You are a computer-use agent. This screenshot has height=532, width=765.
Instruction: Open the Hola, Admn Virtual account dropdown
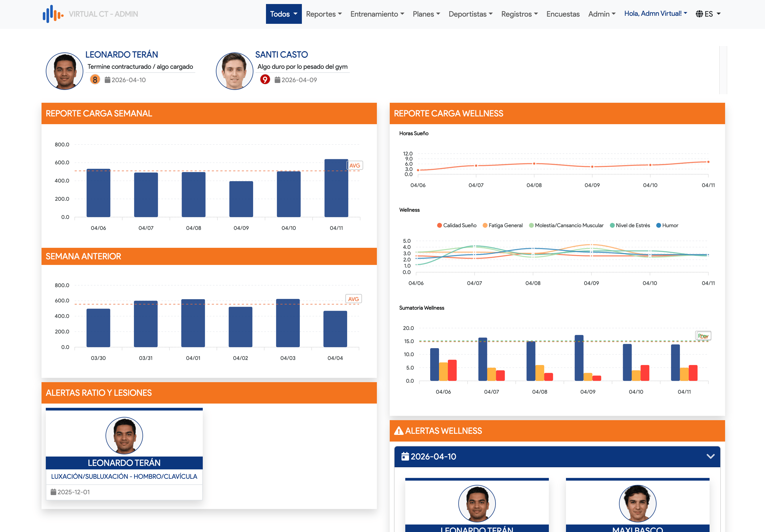655,14
